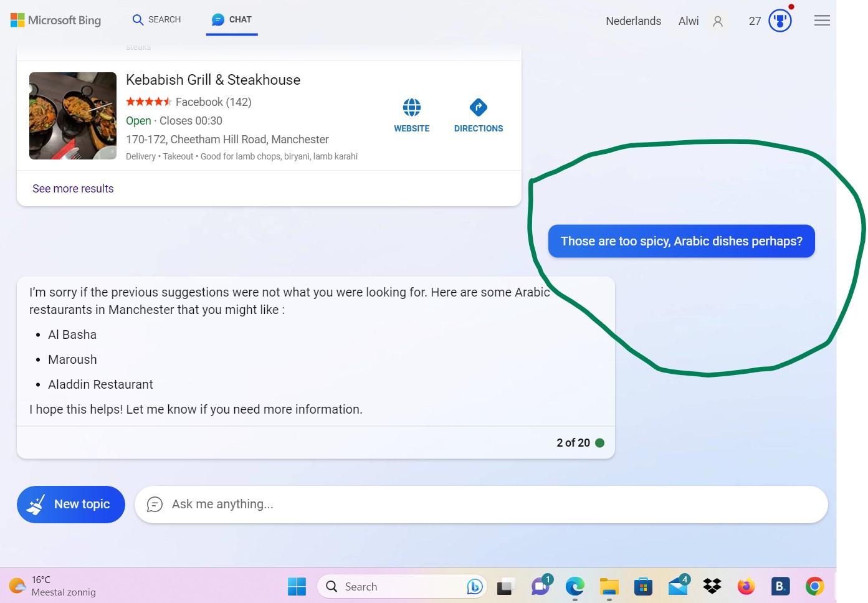Open Microsoft Rewards medal icon

(779, 20)
